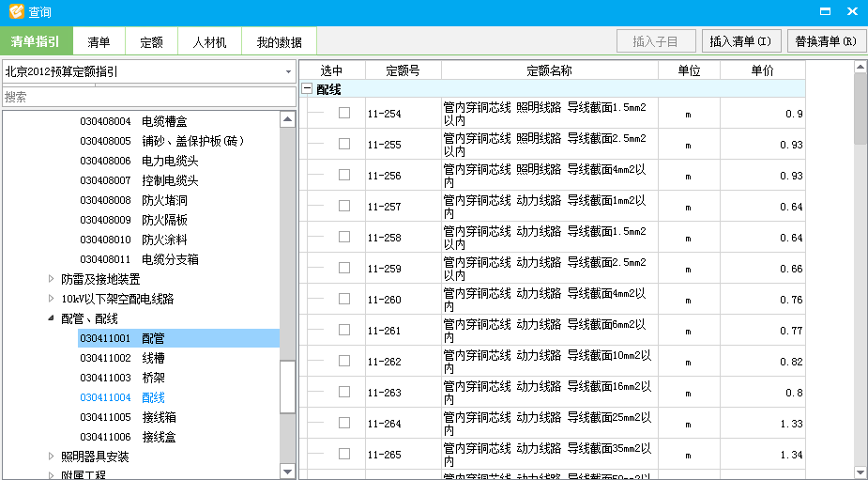Select tree item 030408007 控制电缆头
The height and width of the screenshot is (480, 868).
tap(138, 180)
